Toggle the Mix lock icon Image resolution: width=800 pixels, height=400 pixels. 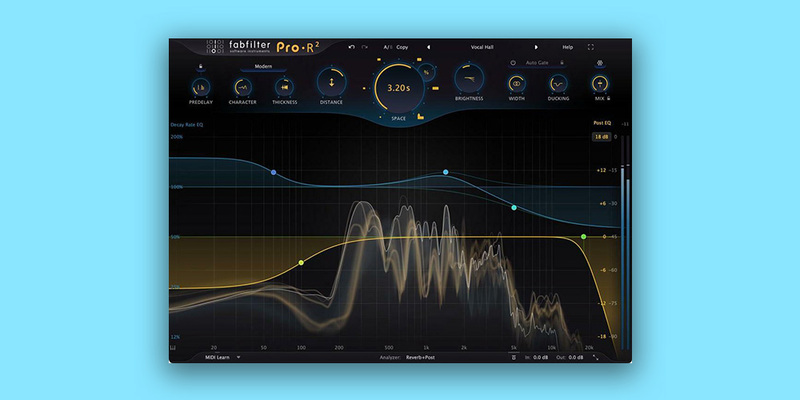click(609, 98)
